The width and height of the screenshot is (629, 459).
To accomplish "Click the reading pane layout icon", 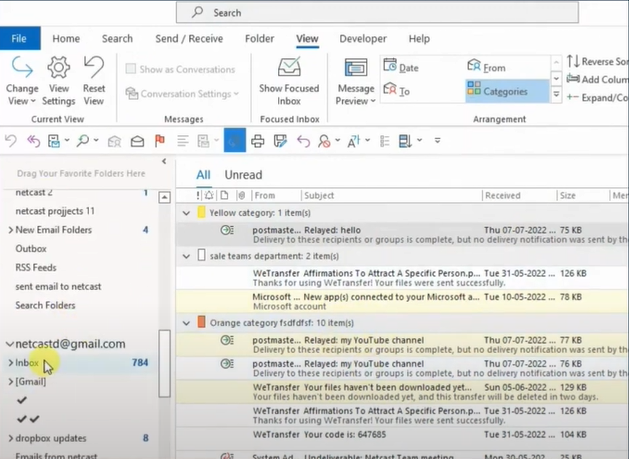I will coord(405,141).
